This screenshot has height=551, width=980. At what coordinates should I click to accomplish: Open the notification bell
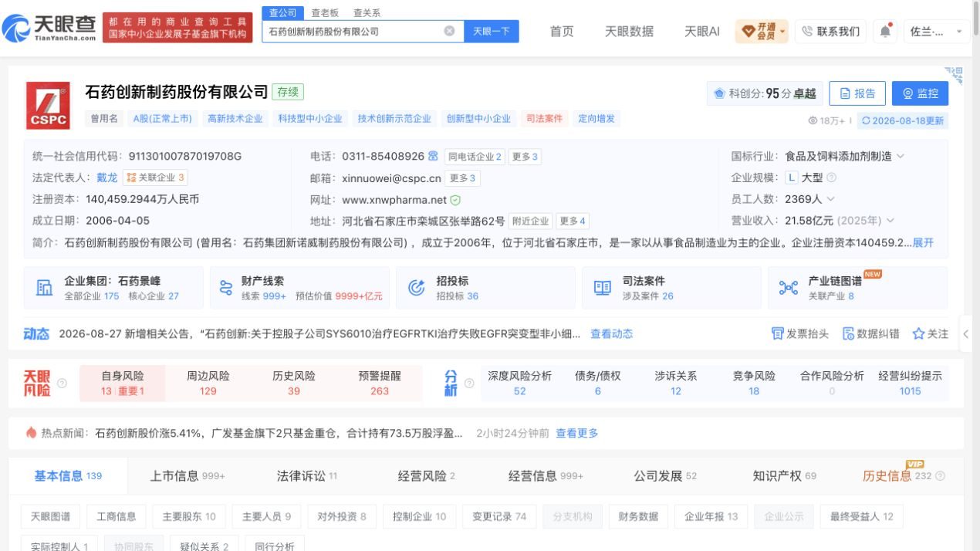[x=885, y=31]
